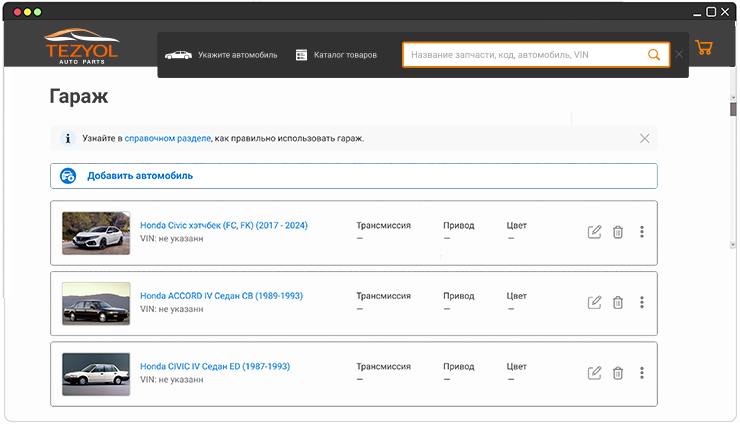Image resolution: width=740 pixels, height=430 pixels.
Task: Click the white Honda Civic hatchback thumbnail
Action: click(96, 233)
